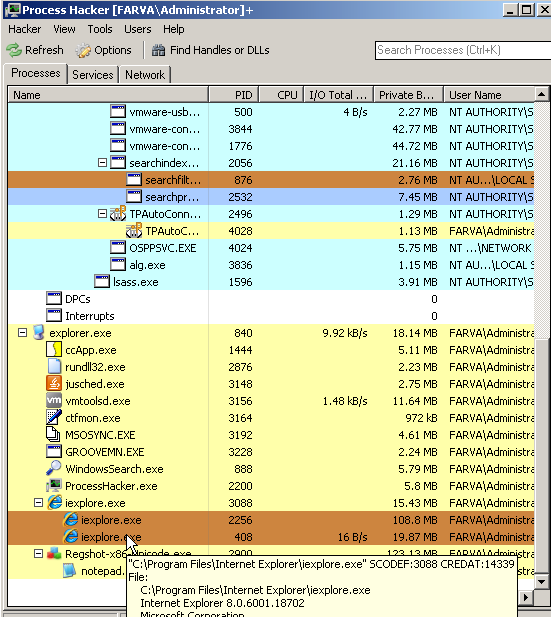Image resolution: width=551 pixels, height=617 pixels.
Task: Click the vertical scrollbar up arrow
Action: [x=542, y=94]
